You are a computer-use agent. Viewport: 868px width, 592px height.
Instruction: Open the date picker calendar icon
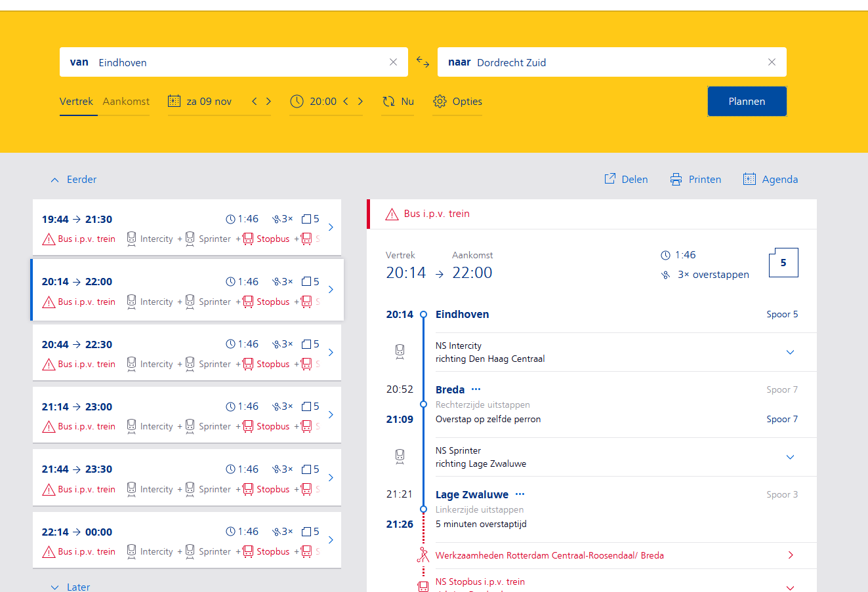[x=174, y=101]
